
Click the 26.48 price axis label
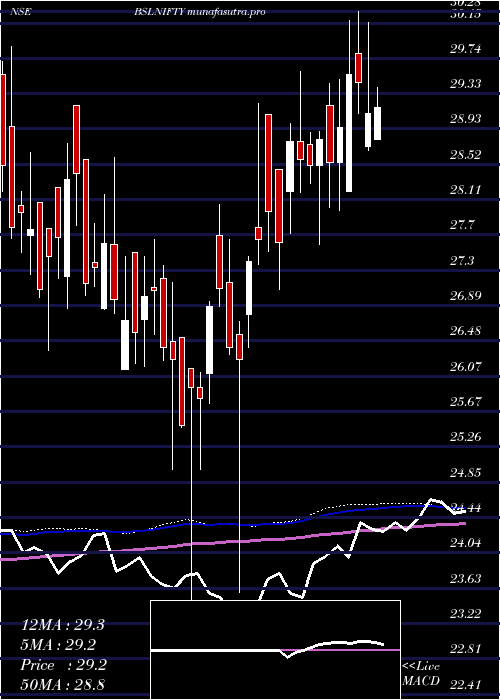[x=466, y=331]
